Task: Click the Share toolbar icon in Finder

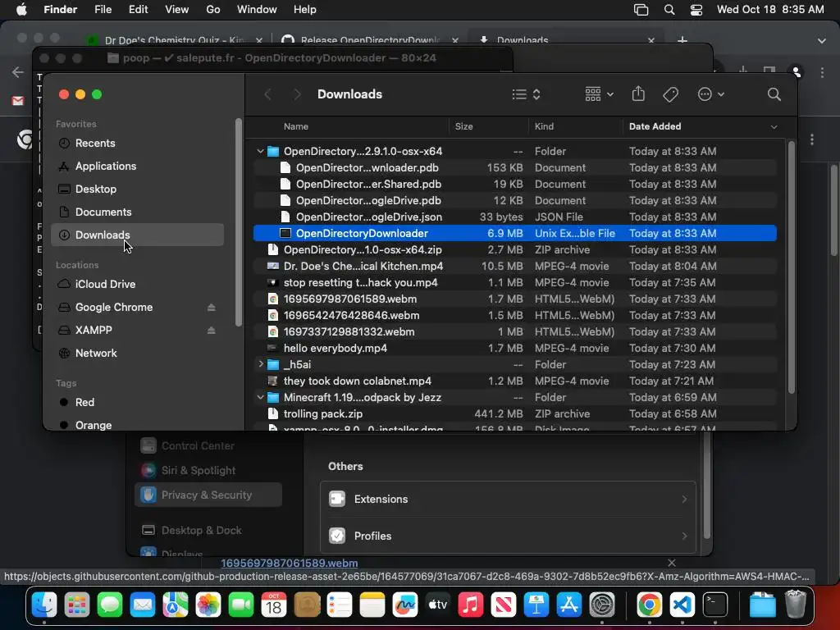Action: 638,94
